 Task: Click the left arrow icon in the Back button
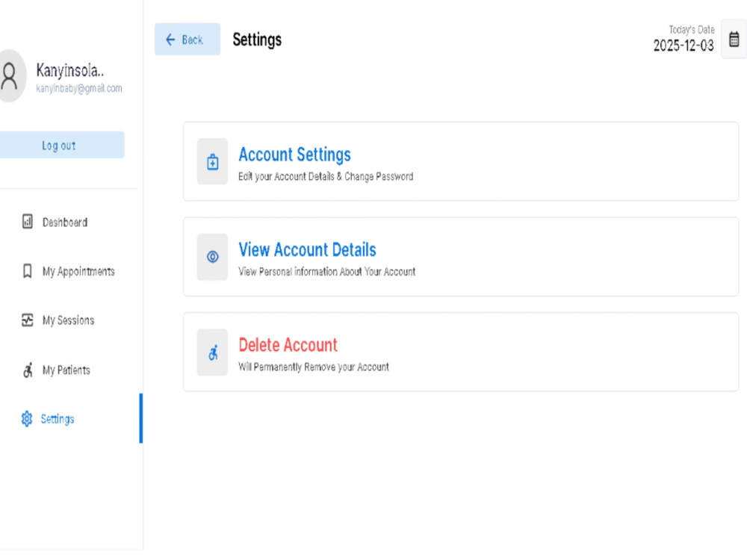170,40
